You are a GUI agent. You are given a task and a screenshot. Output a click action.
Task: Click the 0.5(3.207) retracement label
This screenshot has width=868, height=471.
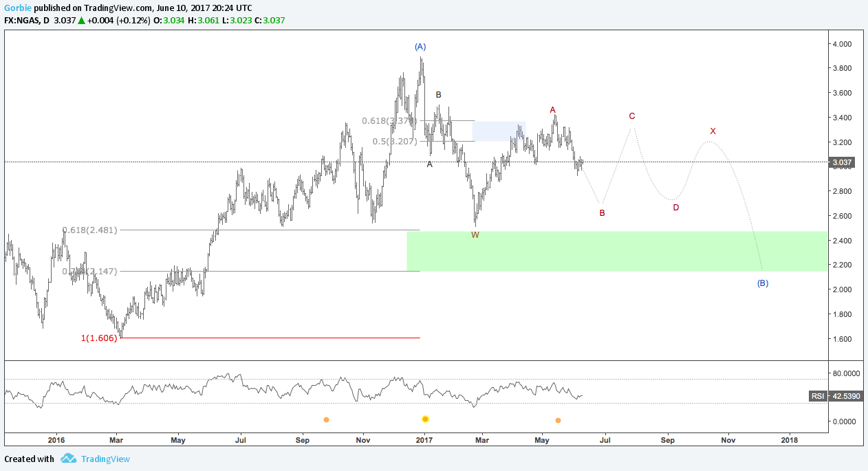click(x=396, y=141)
